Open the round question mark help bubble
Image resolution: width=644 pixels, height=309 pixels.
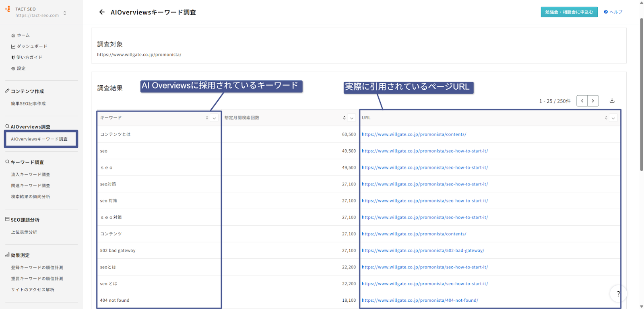tap(618, 294)
